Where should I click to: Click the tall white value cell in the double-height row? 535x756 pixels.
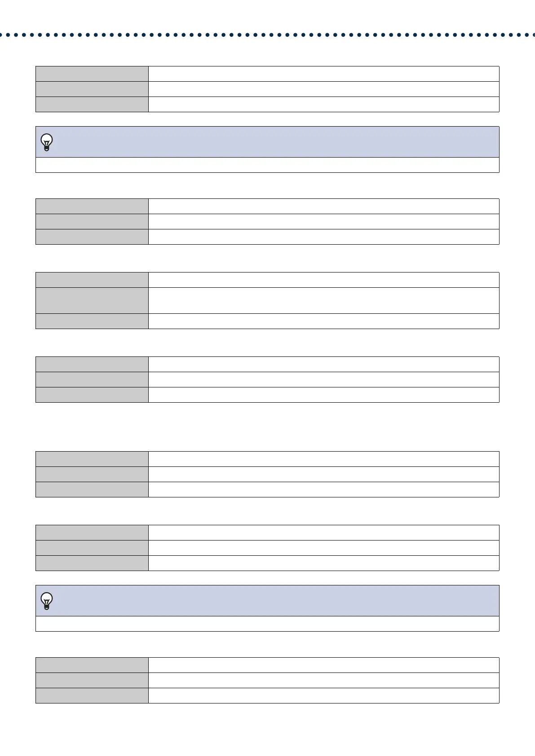coord(324,300)
